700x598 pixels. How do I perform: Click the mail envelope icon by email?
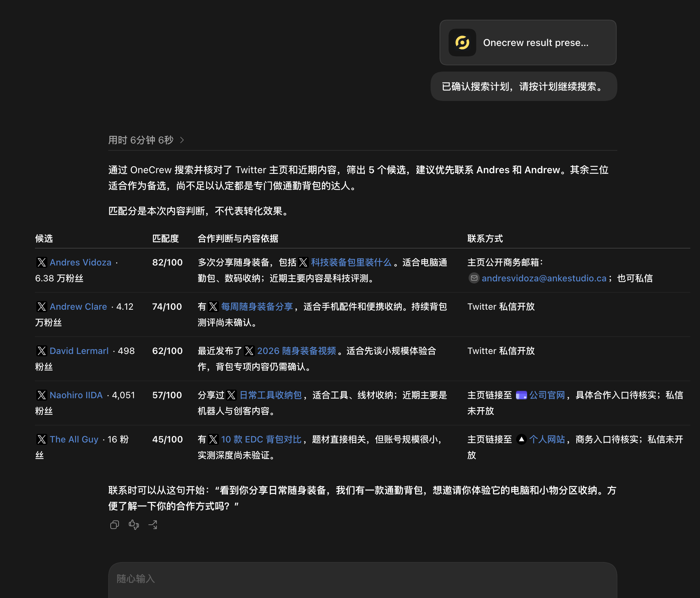[474, 278]
